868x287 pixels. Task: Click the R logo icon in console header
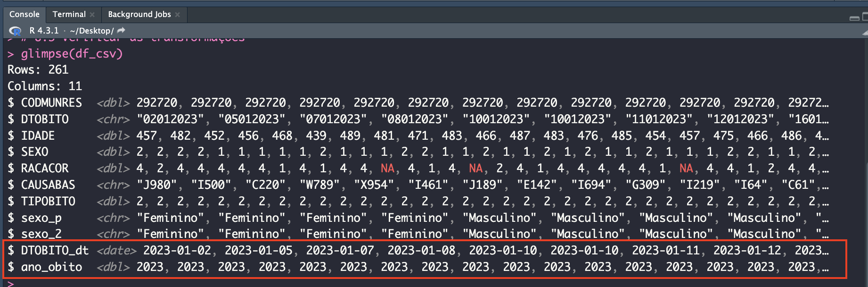[x=15, y=31]
